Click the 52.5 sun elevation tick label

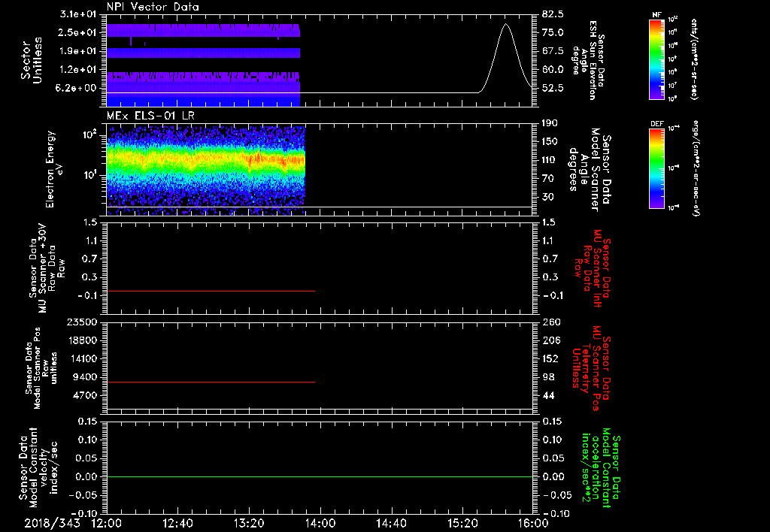[553, 88]
